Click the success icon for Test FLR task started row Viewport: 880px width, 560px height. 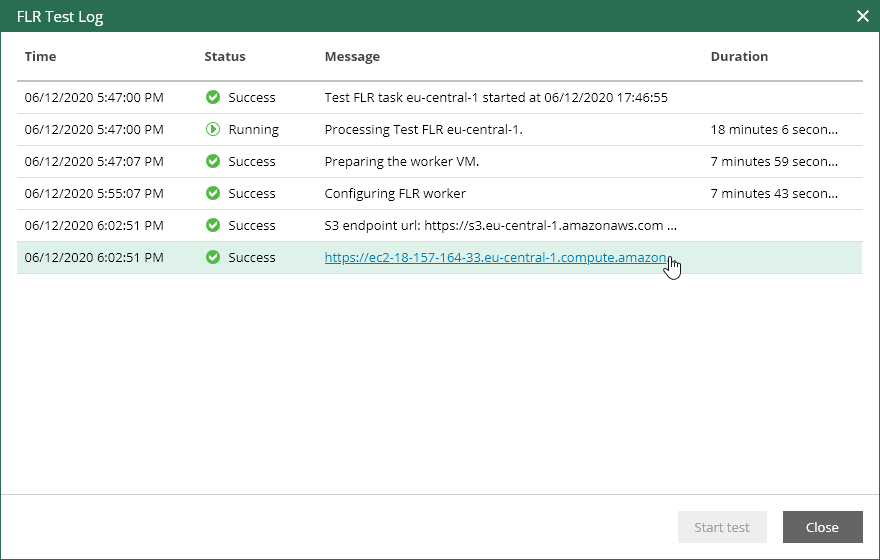[212, 97]
